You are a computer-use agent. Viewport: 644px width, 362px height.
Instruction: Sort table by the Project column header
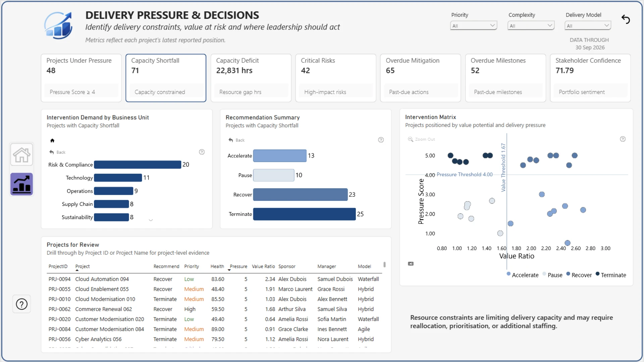(83, 266)
